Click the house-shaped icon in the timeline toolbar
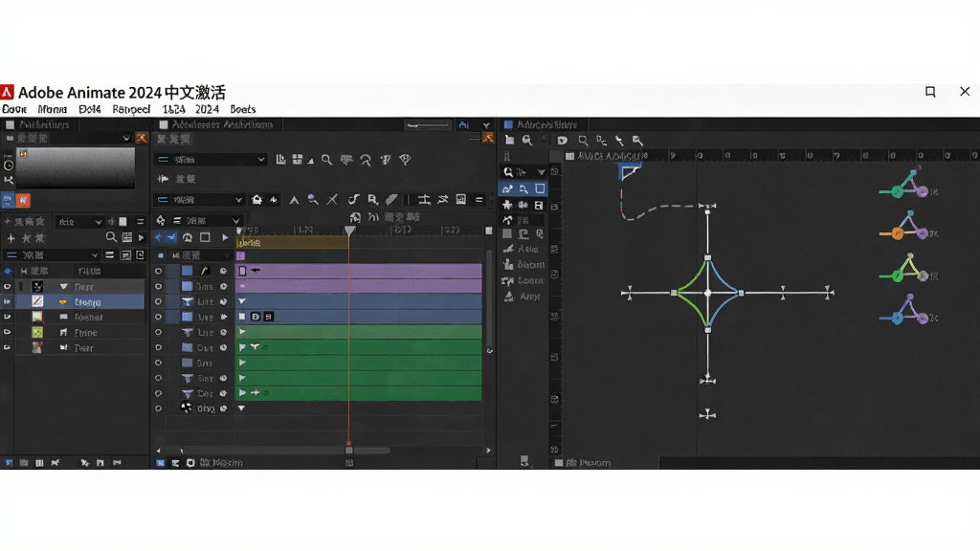 click(x=256, y=200)
